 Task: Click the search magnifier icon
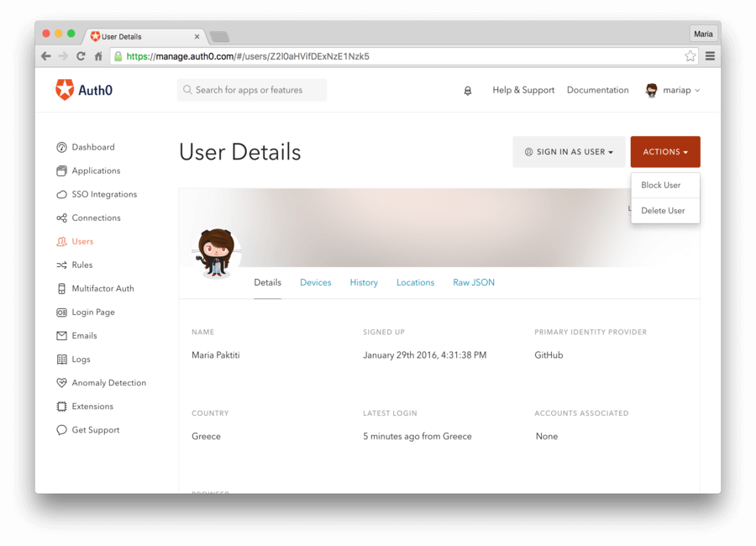point(187,90)
